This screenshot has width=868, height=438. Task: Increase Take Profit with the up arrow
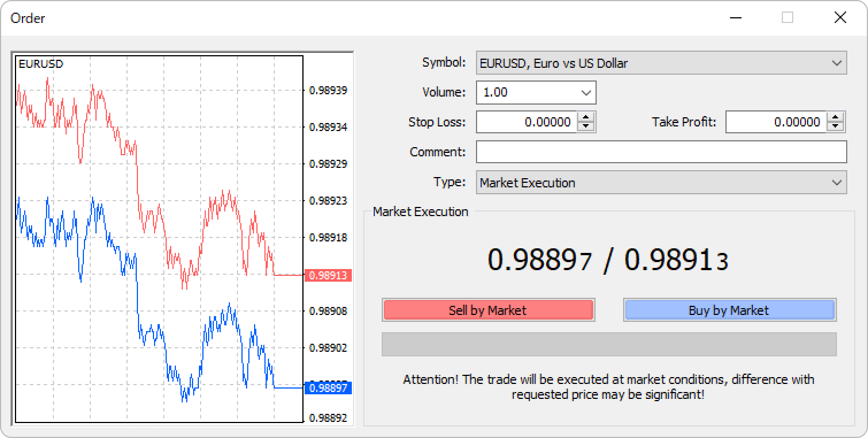tap(835, 117)
